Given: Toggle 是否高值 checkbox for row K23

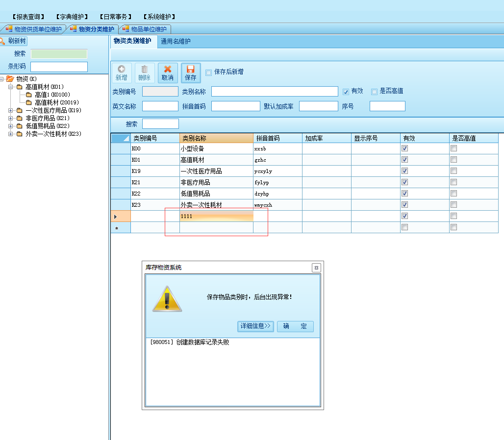Looking at the screenshot, I should tap(454, 205).
